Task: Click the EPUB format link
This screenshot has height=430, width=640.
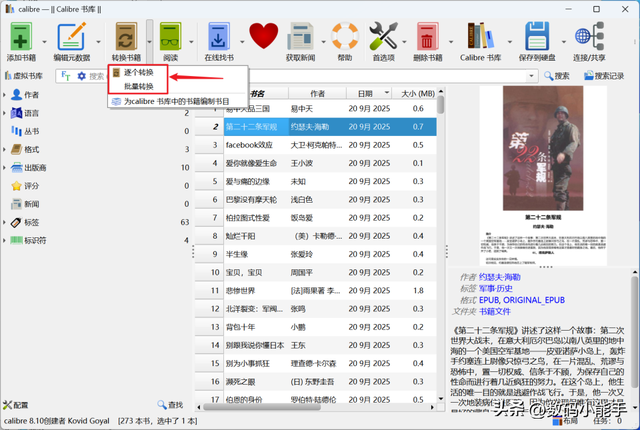Action: pos(489,300)
